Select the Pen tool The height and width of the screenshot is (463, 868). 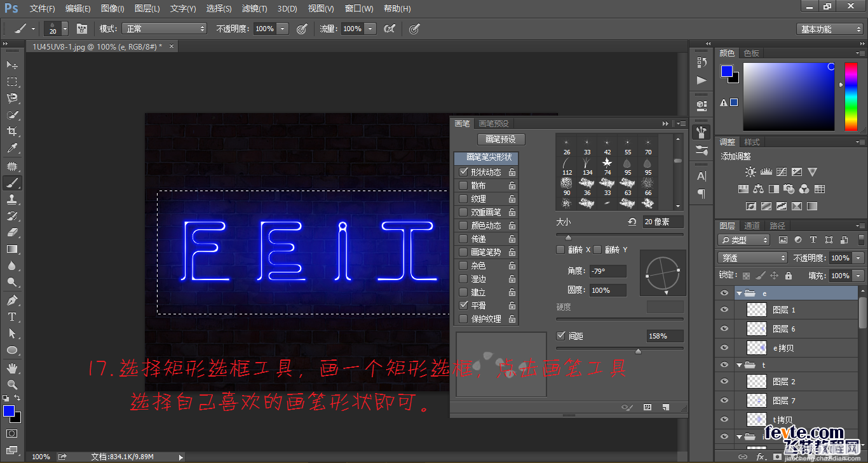point(12,300)
